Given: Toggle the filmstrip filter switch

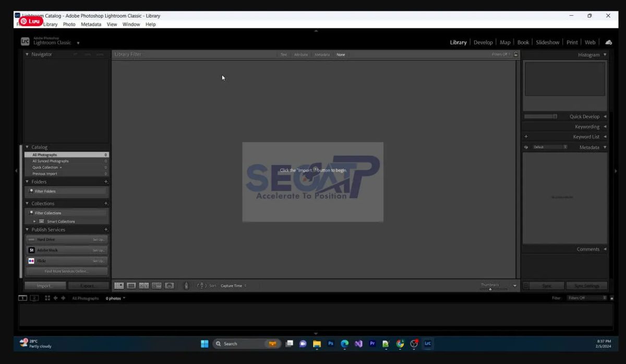Looking at the screenshot, I should tap(611, 298).
